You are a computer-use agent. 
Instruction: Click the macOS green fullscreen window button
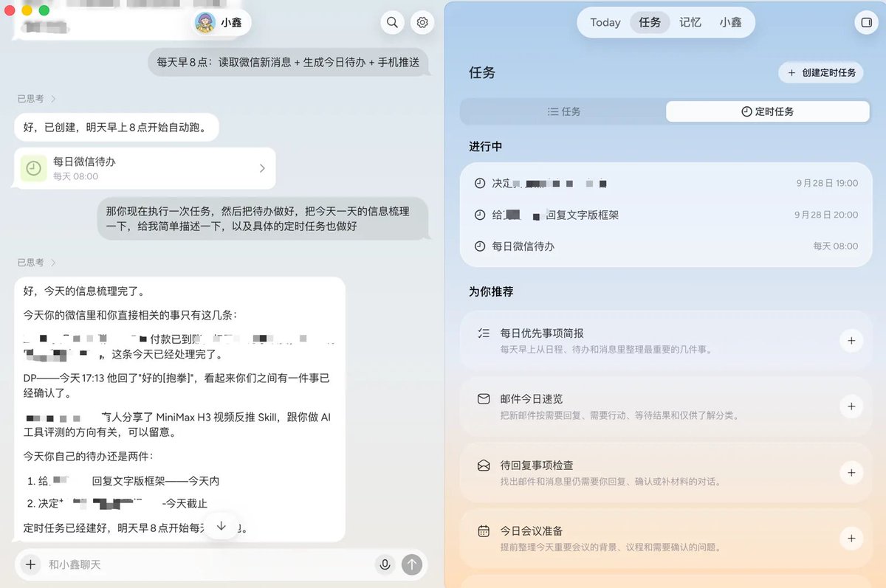pyautogui.click(x=44, y=10)
